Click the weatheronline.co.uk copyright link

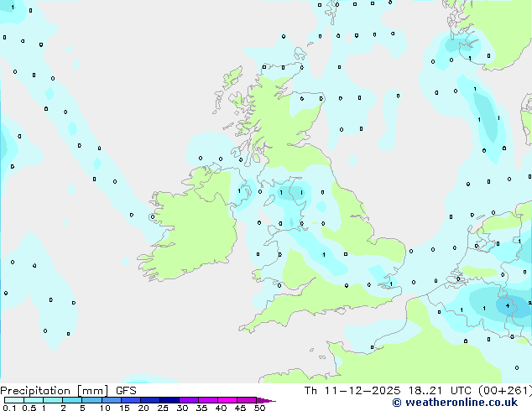[455, 403]
